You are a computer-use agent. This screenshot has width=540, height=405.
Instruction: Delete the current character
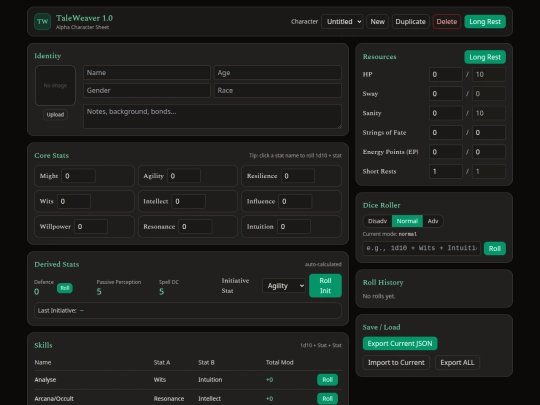447,21
